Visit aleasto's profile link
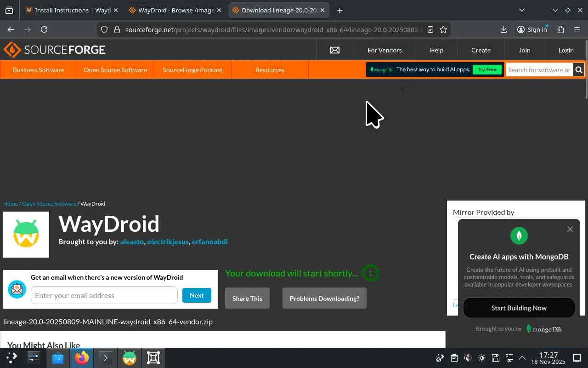 point(132,242)
